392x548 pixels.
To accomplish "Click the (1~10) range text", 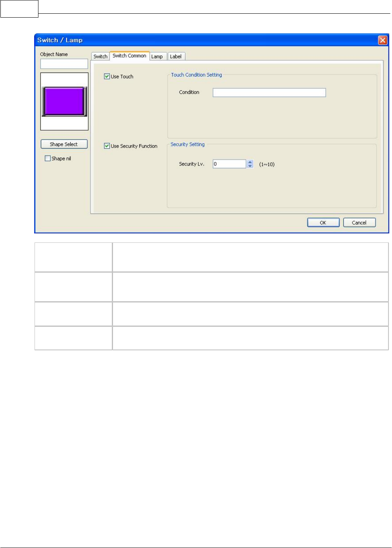I will click(x=267, y=164).
